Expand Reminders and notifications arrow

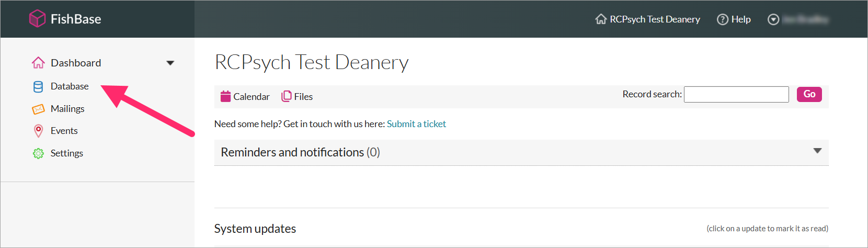coord(818,151)
